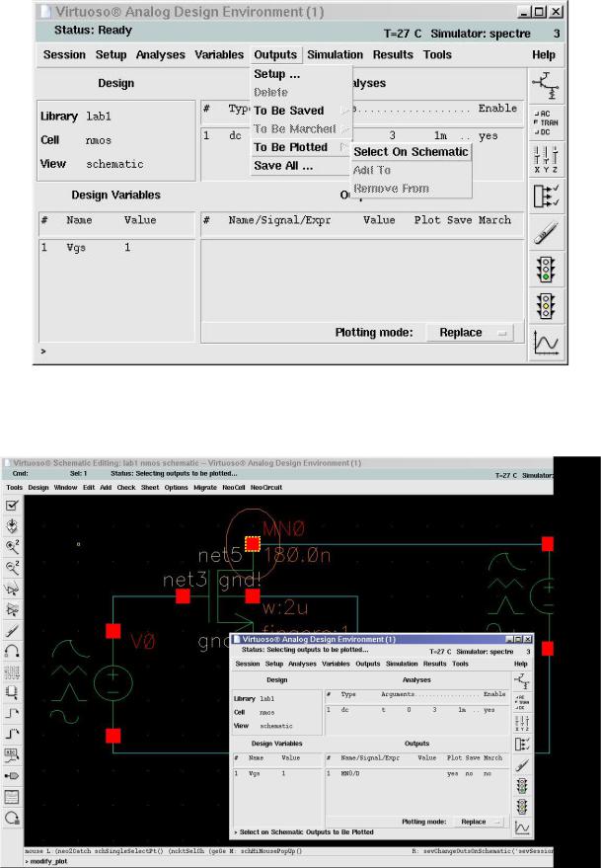Screen dimensions: 601x868
Task: Open Plotting mode Replace dropdown in small ADE window
Action: point(480,822)
